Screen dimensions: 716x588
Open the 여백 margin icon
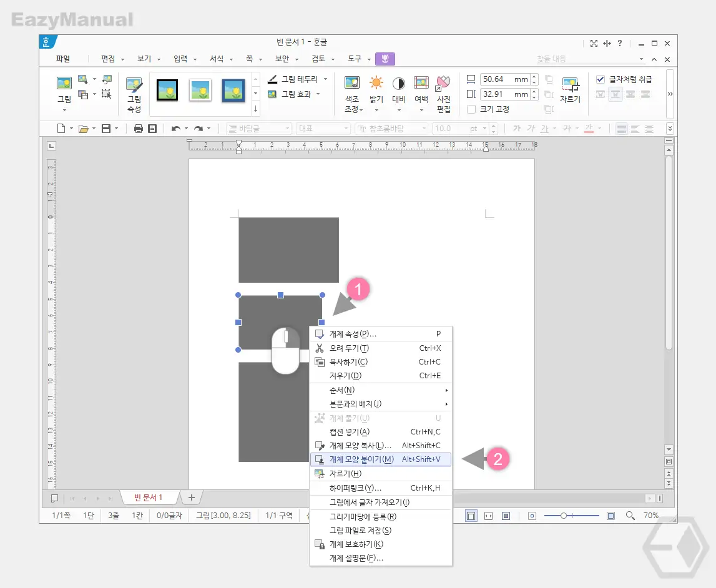click(x=421, y=83)
